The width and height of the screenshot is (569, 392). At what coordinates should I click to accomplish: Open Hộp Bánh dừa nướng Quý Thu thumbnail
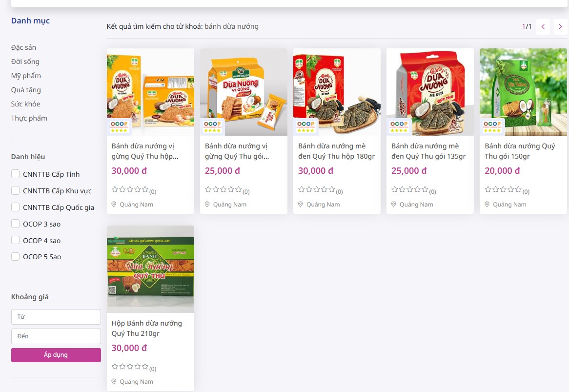(151, 269)
